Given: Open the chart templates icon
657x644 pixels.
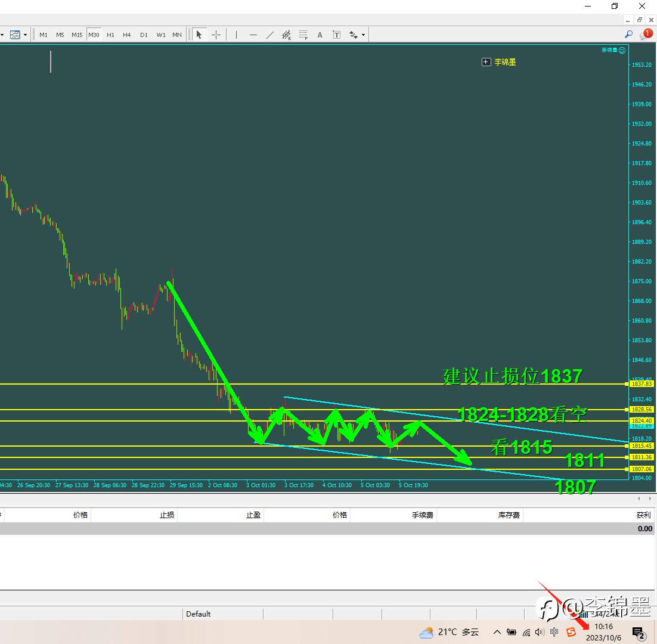Looking at the screenshot, I should [x=15, y=35].
